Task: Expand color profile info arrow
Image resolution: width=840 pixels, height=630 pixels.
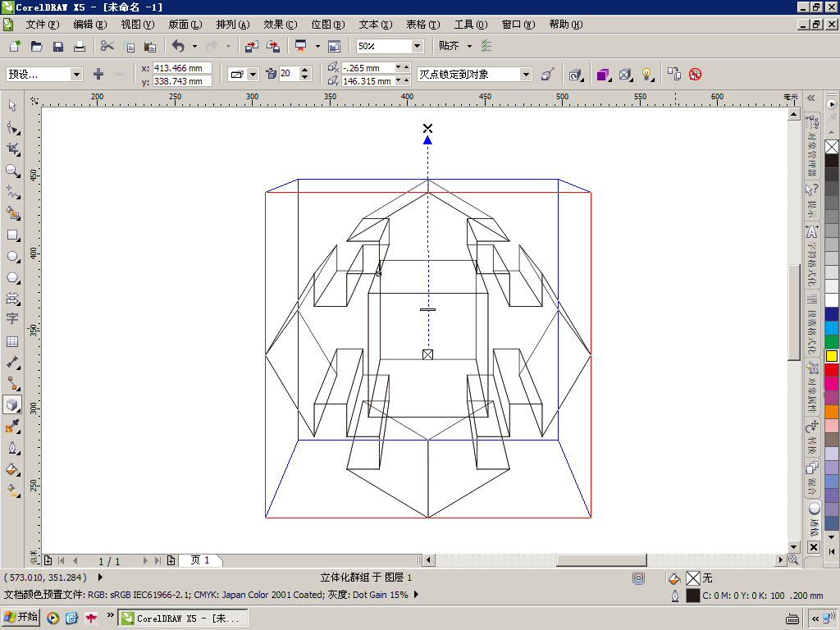Action: (416, 595)
